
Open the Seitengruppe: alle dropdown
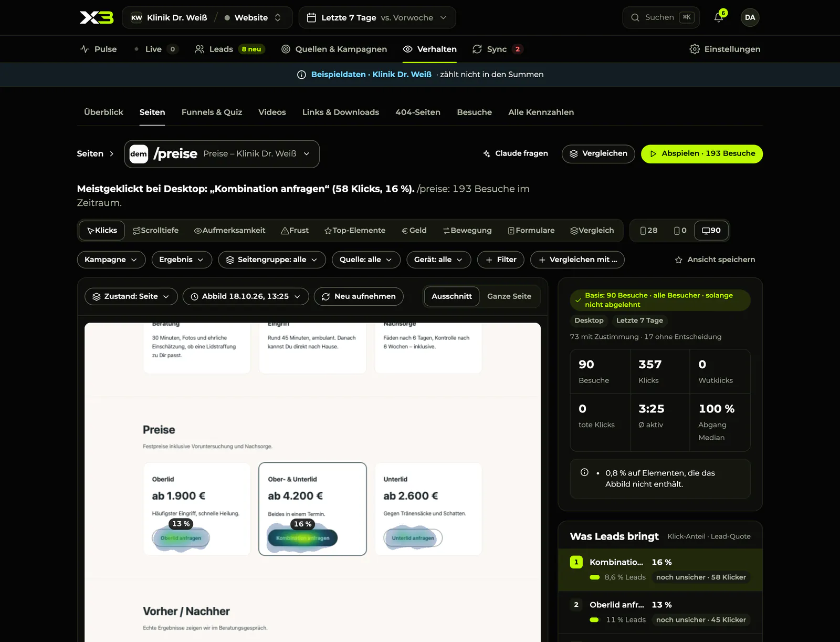272,260
